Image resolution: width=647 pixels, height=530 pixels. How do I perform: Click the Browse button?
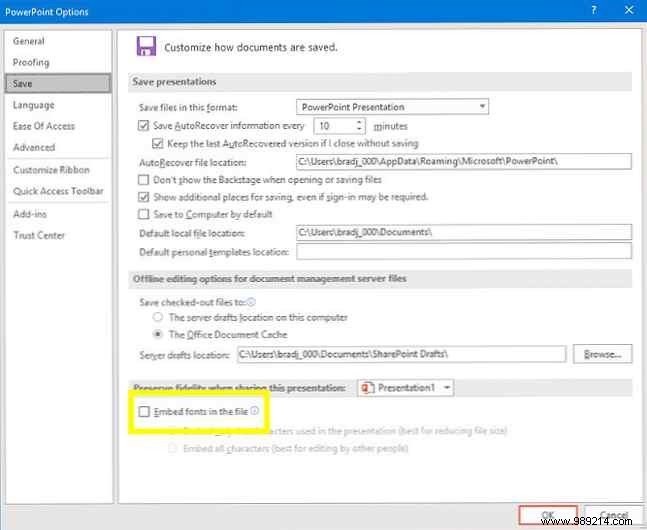(x=602, y=354)
